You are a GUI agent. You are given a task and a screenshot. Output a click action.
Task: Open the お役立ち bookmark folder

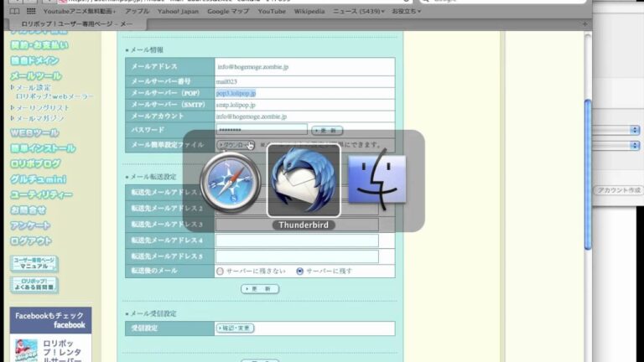pos(406,12)
